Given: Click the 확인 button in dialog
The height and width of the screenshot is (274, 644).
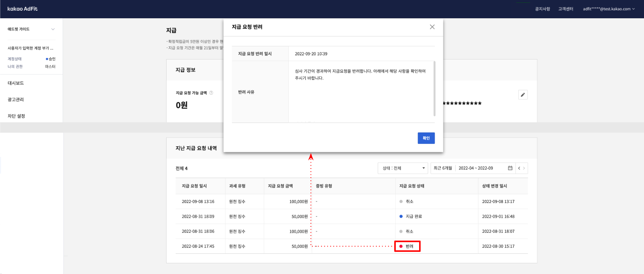Looking at the screenshot, I should [426, 138].
